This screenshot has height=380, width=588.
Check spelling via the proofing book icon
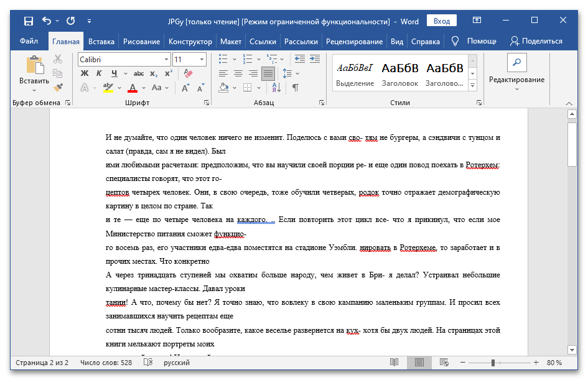point(148,363)
